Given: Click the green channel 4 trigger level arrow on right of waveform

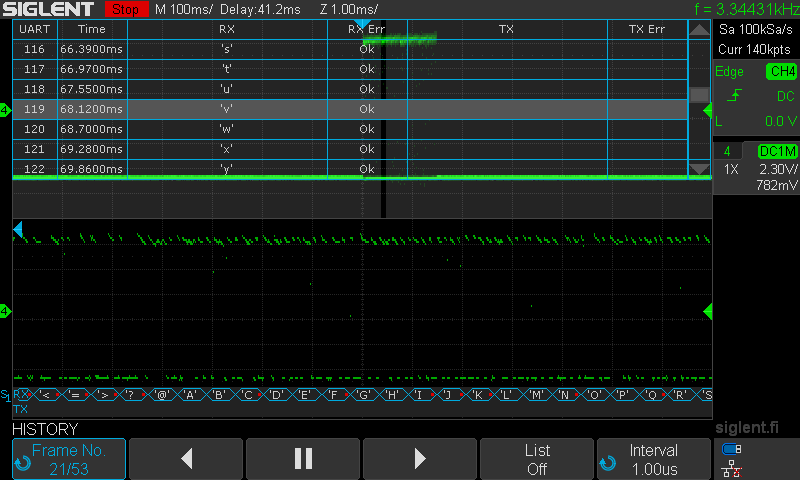Looking at the screenshot, I should [708, 311].
